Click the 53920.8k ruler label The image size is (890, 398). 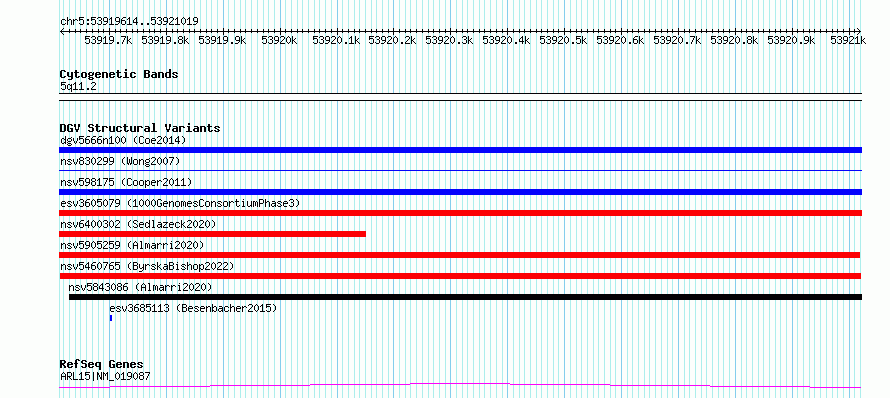tap(734, 40)
